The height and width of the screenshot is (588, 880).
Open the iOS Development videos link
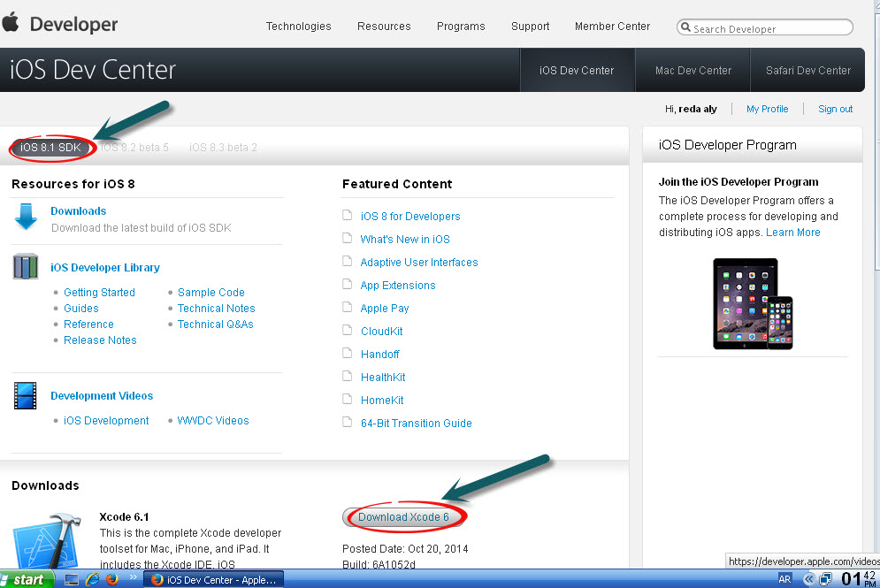point(106,420)
